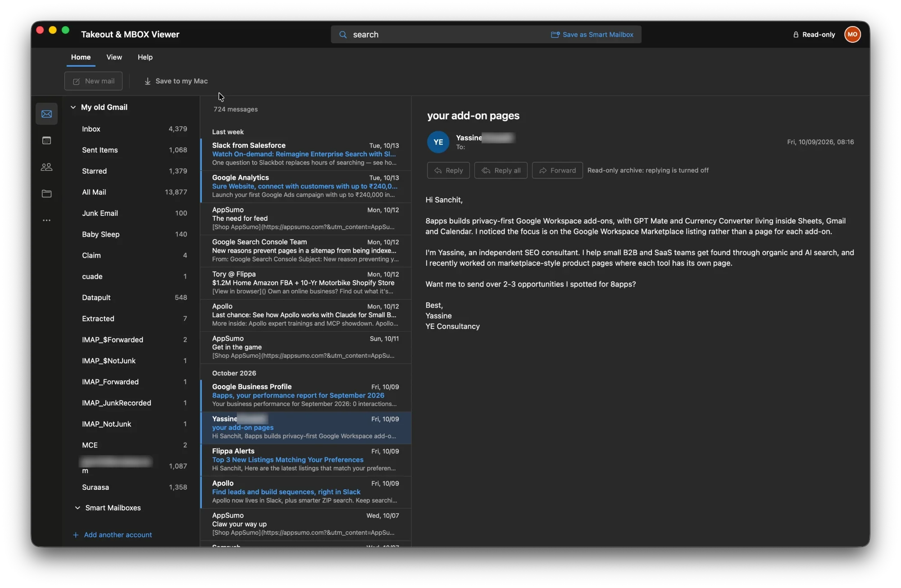Image resolution: width=901 pixels, height=588 pixels.
Task: Select the Suraasa folder
Action: (134, 487)
